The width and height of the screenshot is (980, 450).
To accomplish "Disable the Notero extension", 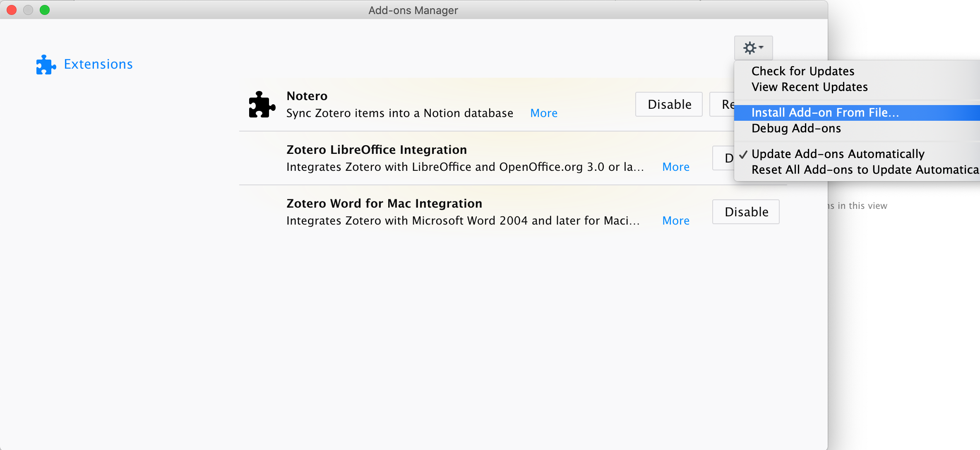I will [669, 104].
